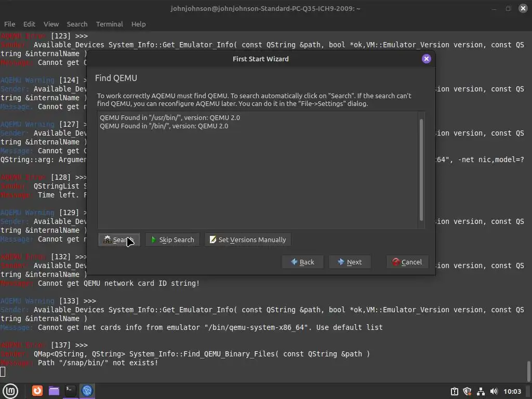Click the Skip Search button
The width and height of the screenshot is (532, 399).
tap(172, 240)
